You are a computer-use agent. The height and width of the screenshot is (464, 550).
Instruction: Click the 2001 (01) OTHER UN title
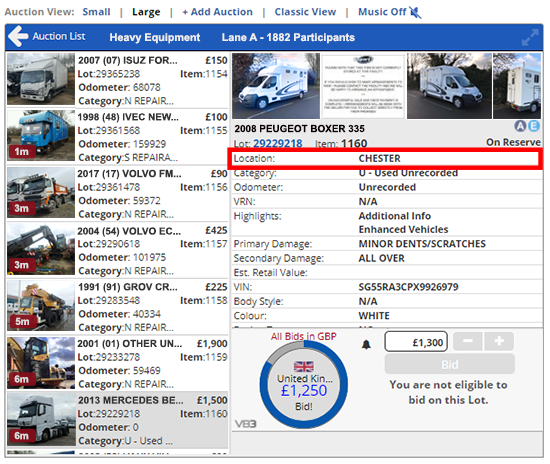[130, 344]
